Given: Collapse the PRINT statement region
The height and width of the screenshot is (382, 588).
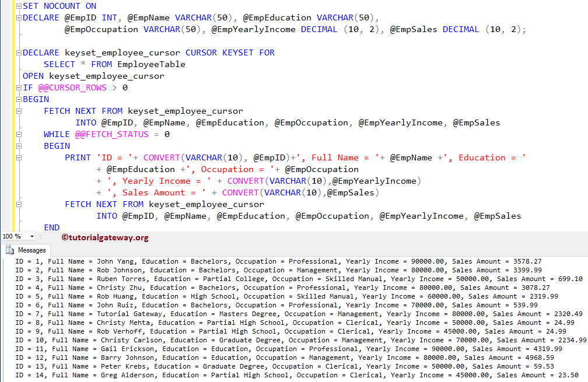Looking at the screenshot, I should point(18,157).
